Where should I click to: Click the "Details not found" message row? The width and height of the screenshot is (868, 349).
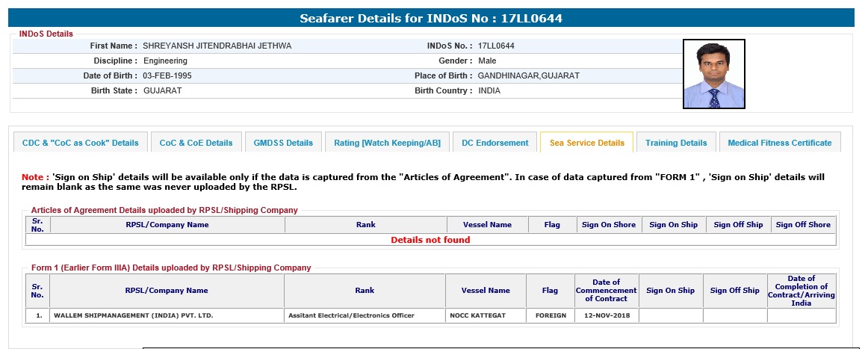pyautogui.click(x=430, y=240)
